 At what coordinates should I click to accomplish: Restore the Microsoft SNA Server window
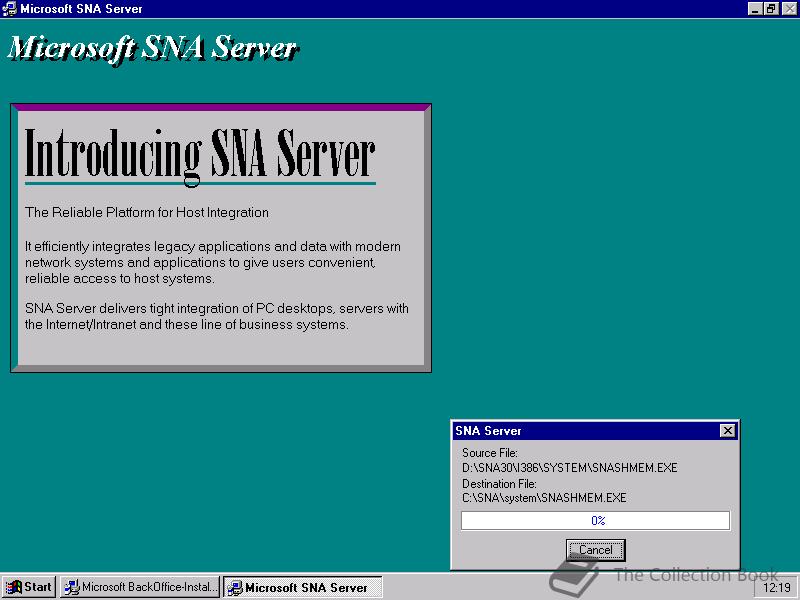pos(771,8)
